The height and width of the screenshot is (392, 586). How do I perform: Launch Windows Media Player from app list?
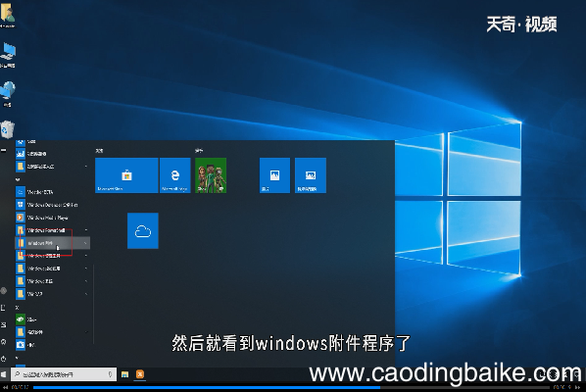click(52, 218)
